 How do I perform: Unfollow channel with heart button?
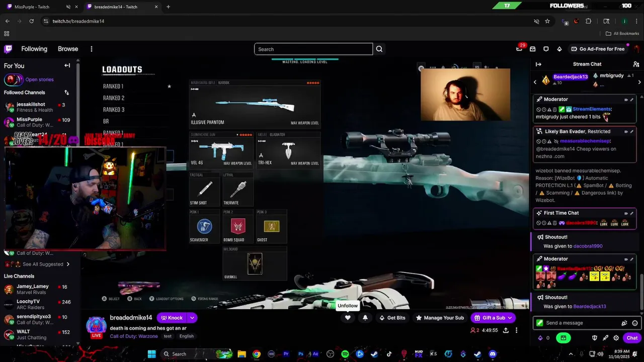(x=348, y=318)
